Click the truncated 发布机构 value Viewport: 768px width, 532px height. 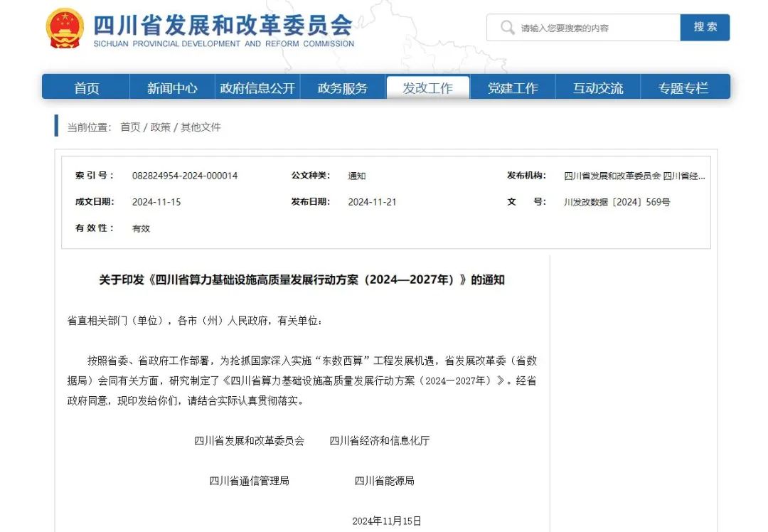(634, 176)
